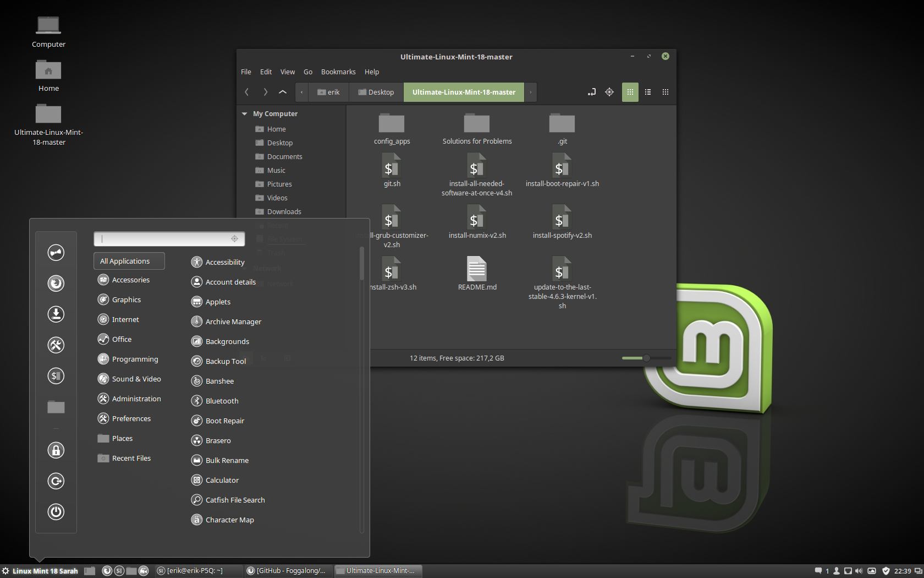Image resolution: width=924 pixels, height=578 pixels.
Task: Switch file manager to icon view
Action: (x=630, y=92)
